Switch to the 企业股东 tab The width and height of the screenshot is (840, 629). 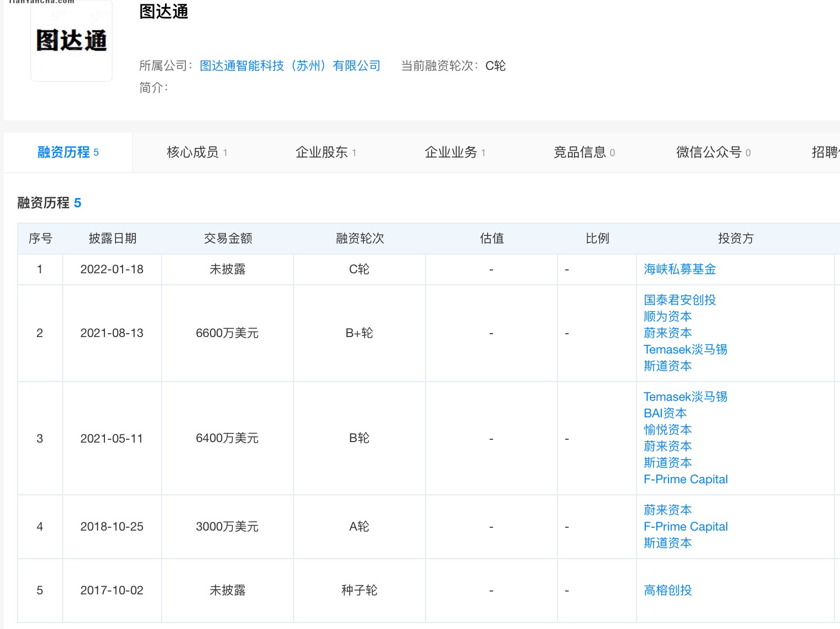326,152
